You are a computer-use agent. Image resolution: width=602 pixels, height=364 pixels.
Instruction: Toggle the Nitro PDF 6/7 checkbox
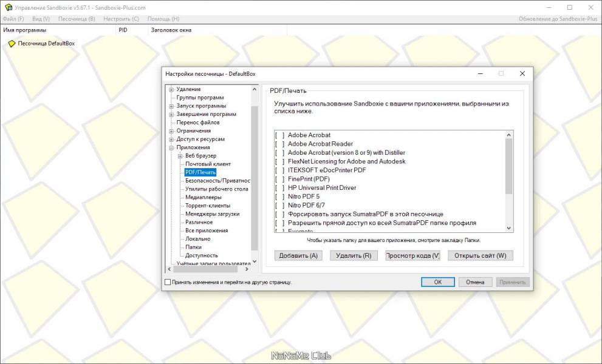[x=279, y=206]
